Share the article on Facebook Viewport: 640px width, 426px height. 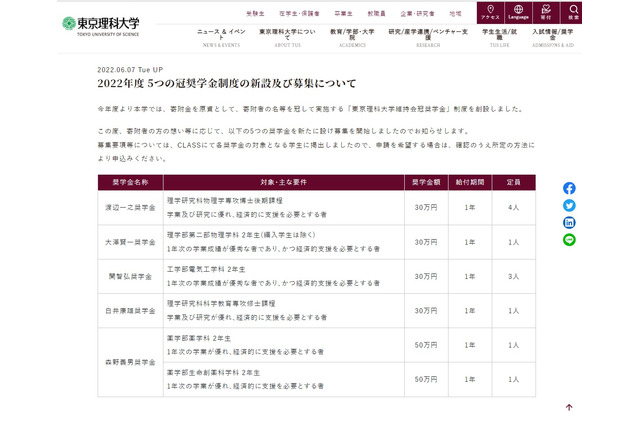pyautogui.click(x=569, y=188)
